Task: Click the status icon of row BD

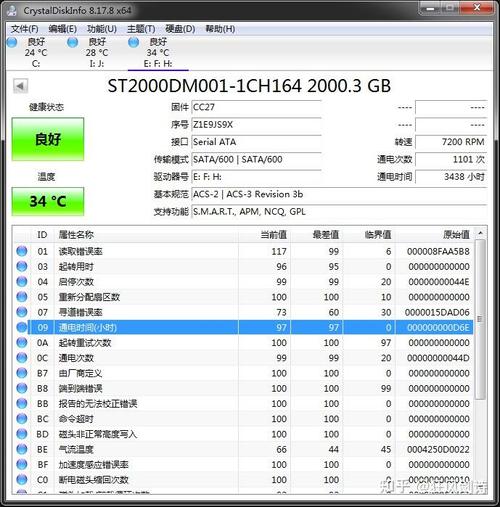Action: [x=22, y=434]
